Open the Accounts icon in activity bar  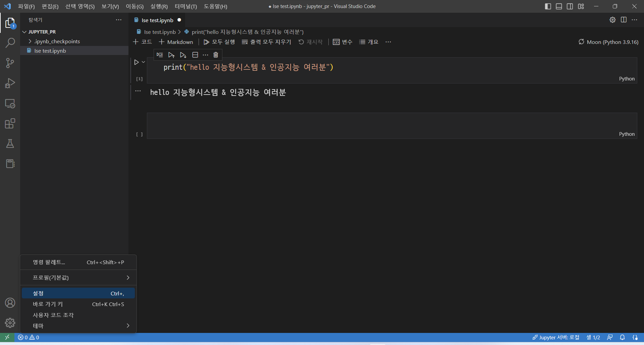[10, 303]
